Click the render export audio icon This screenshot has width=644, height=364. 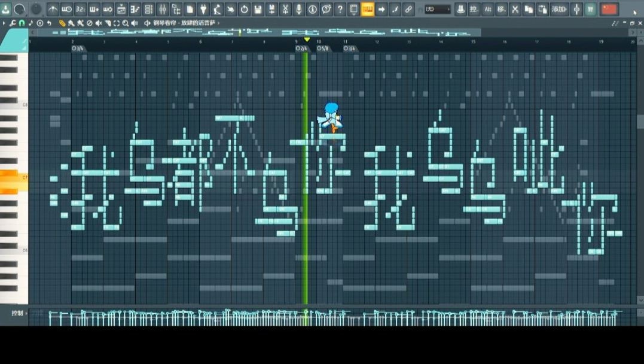[x=271, y=9]
